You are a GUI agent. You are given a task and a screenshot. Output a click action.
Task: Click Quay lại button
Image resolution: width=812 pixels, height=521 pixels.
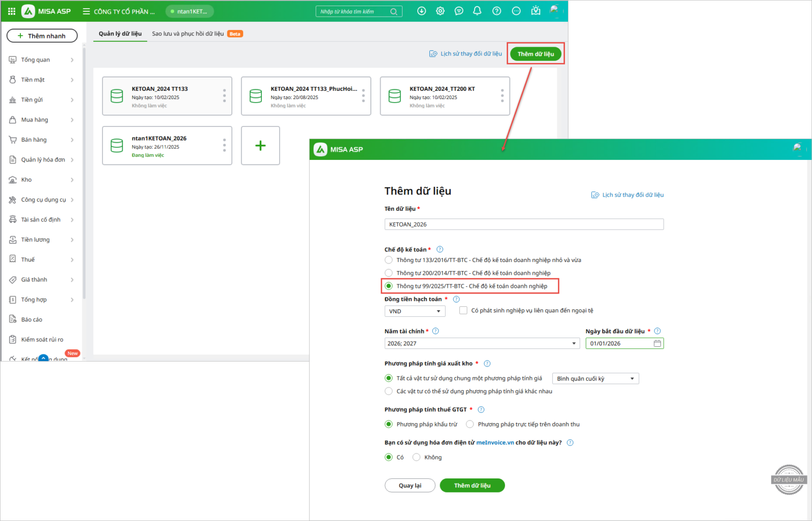[x=410, y=485]
